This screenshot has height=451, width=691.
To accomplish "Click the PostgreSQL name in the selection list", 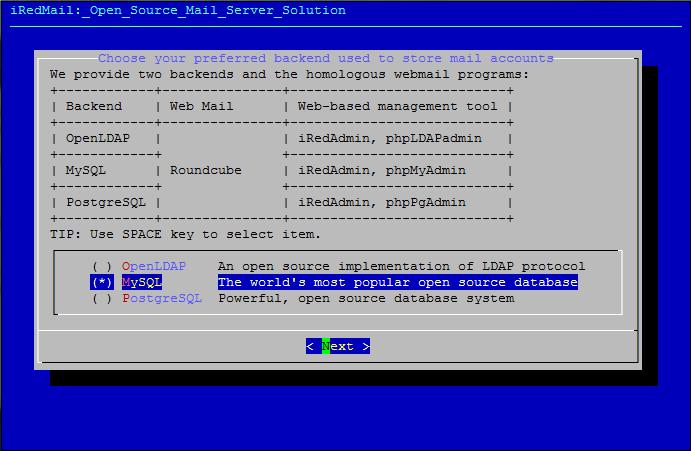I will (162, 299).
